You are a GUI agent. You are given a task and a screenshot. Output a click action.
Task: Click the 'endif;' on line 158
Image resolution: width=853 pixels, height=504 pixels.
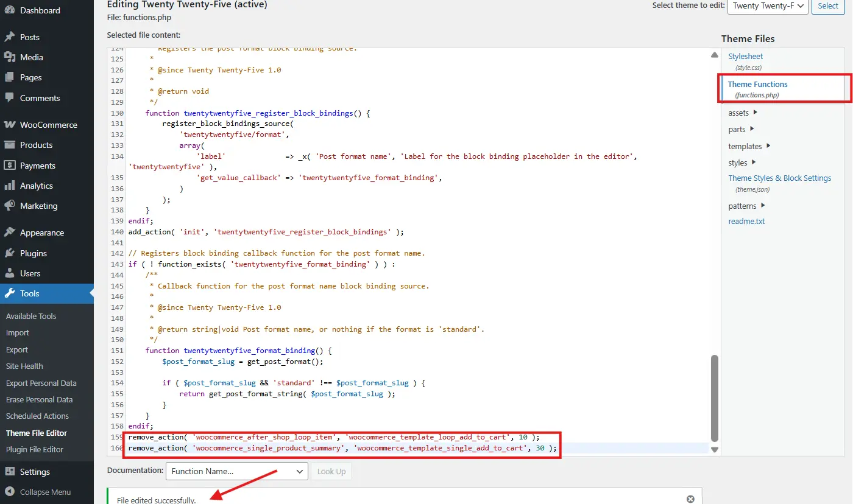(141, 426)
